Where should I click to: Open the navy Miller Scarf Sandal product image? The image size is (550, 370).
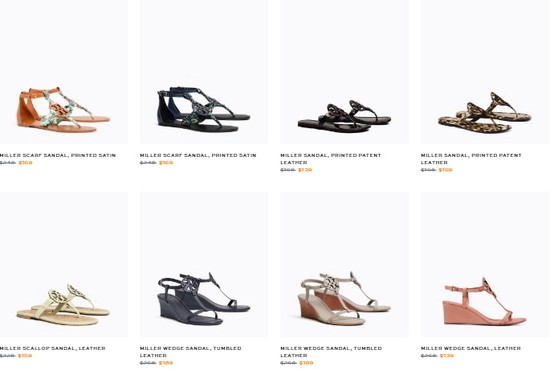[204, 72]
